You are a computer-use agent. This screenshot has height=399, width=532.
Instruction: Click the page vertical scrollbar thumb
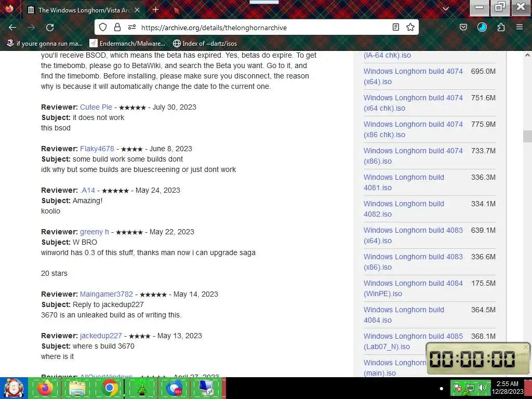(x=527, y=137)
